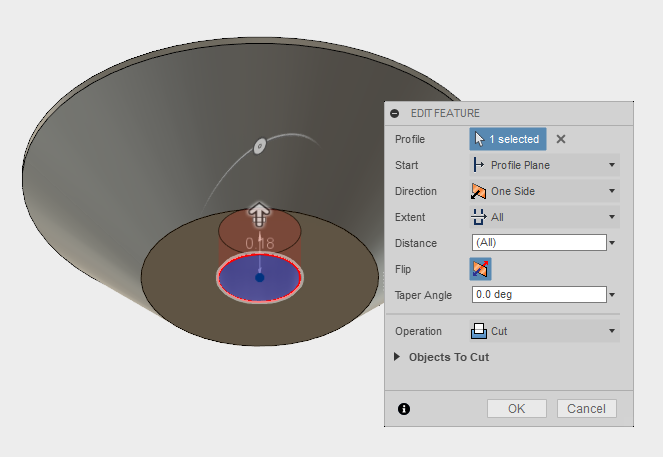
Task: Open the Direction 'One Side' dropdown
Action: click(545, 191)
